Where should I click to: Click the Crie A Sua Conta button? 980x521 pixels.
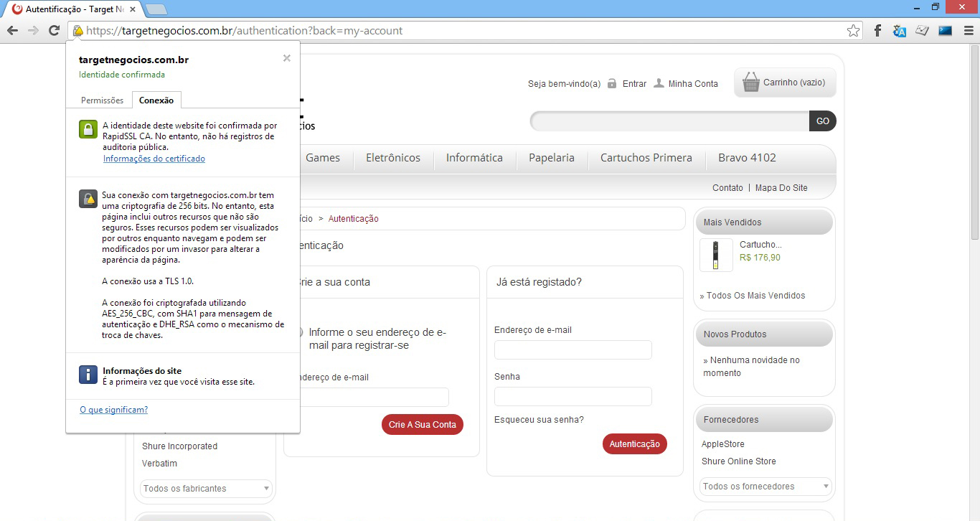point(423,425)
